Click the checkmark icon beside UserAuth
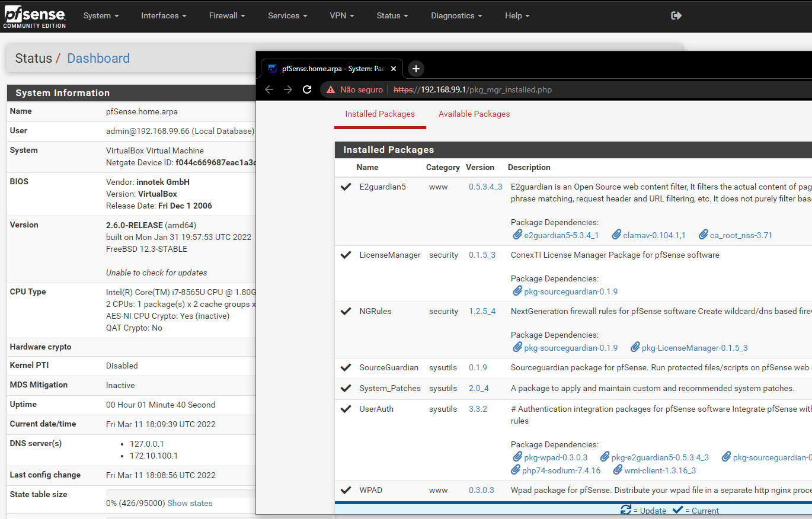812x519 pixels. pos(346,409)
